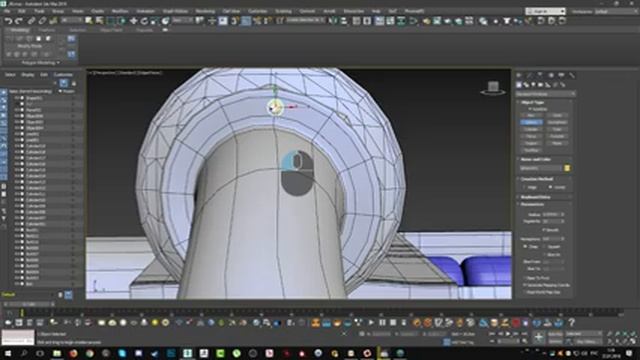Open the Select by Name dialog

tap(99, 21)
